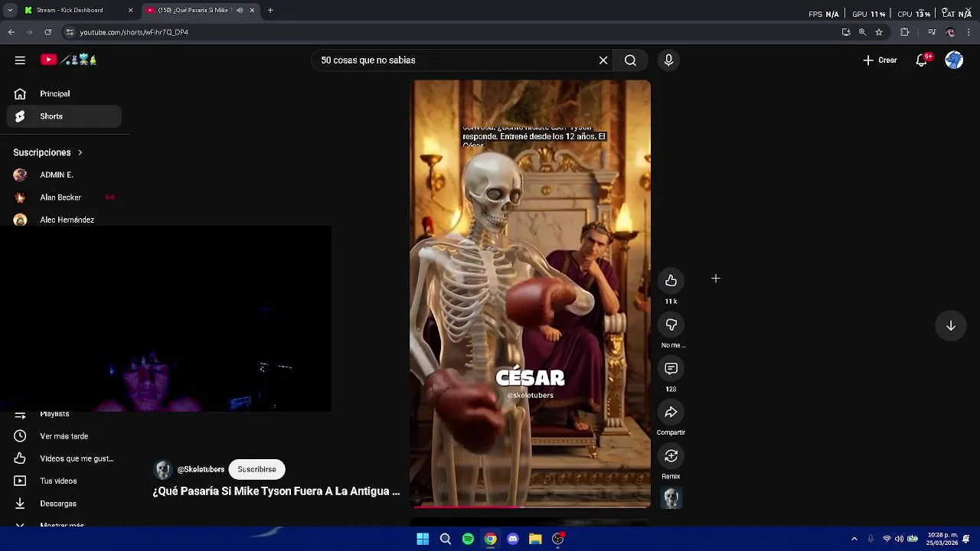Install app using the address bar icon

click(x=846, y=32)
